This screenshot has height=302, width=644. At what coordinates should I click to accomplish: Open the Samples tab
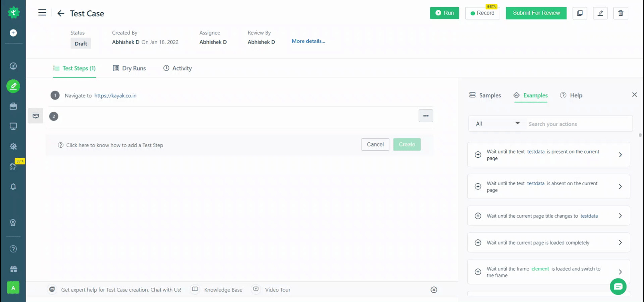(x=485, y=95)
